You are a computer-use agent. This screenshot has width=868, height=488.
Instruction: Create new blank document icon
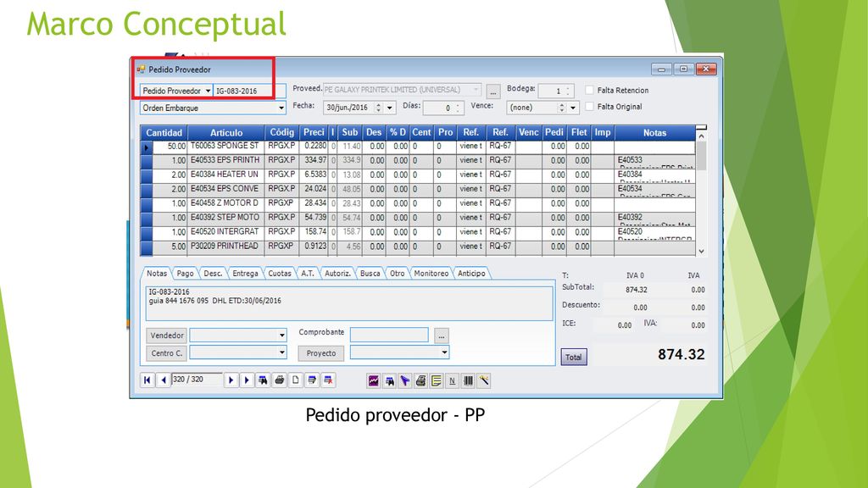[296, 380]
